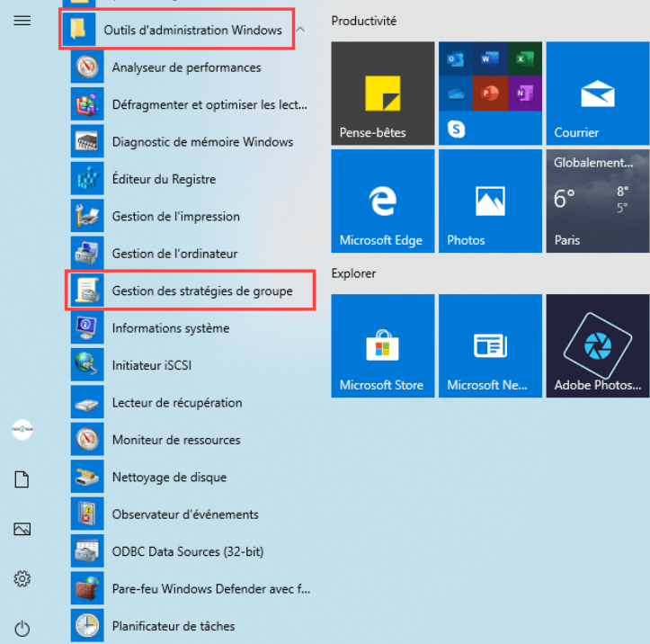Open the Courrier mail tile

click(598, 94)
